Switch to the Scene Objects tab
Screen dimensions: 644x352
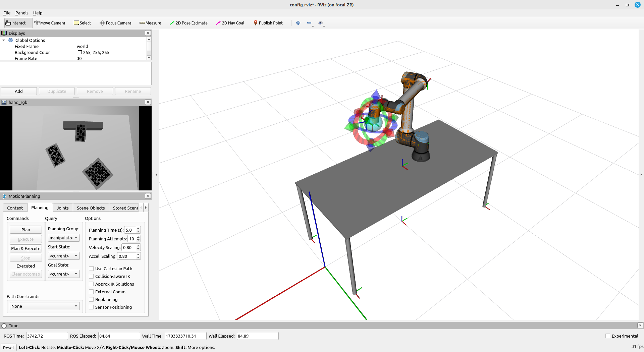pos(91,208)
